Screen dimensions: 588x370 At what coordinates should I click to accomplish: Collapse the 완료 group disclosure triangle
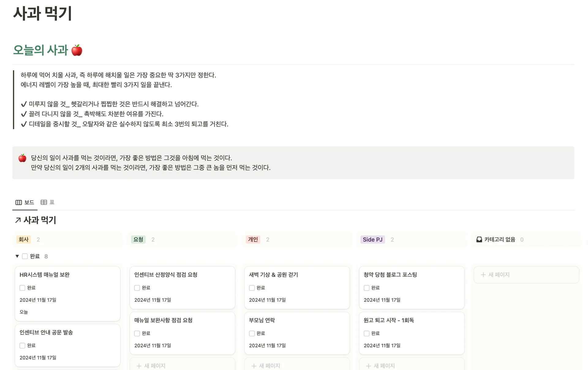(17, 256)
